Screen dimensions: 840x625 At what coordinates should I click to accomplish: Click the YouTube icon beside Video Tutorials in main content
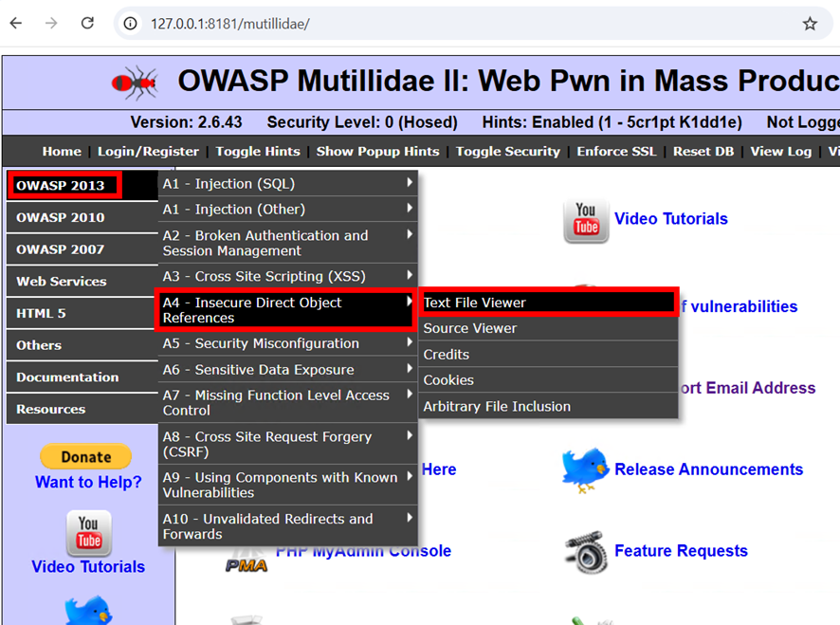[586, 220]
